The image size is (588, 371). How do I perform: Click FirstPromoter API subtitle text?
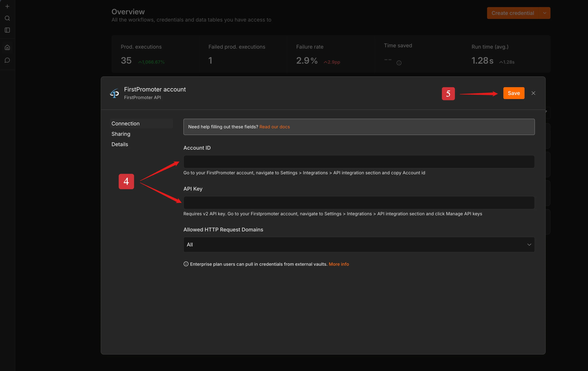pos(142,98)
